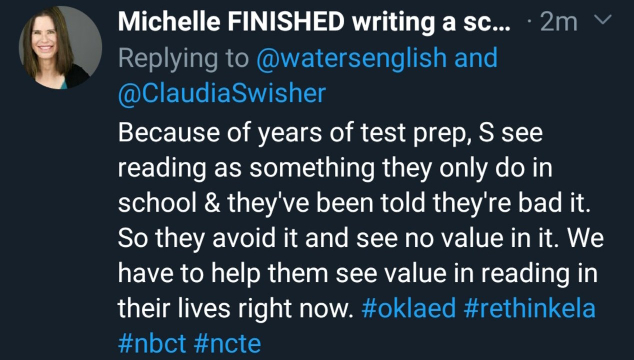This screenshot has height=360, width=634.
Task: Open the #rethinkela hashtag
Action: pos(530,308)
